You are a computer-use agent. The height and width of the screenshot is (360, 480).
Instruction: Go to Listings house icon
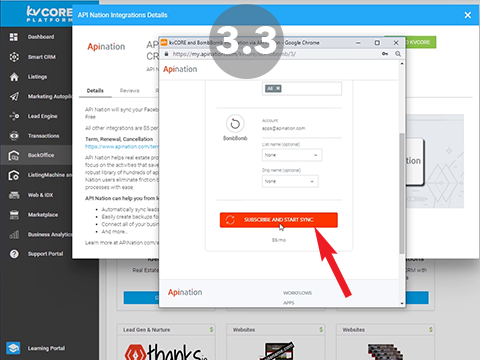[14, 77]
